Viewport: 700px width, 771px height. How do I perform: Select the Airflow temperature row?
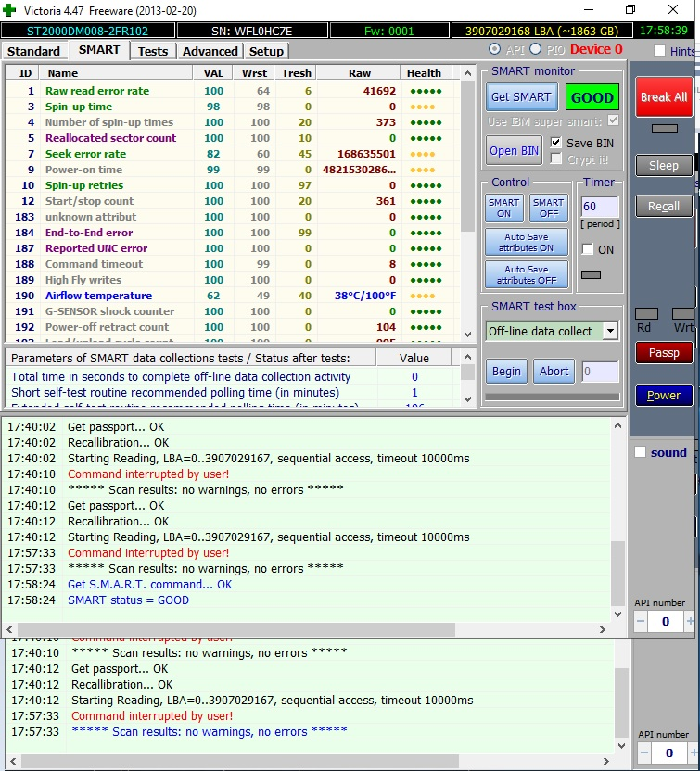coord(233,296)
